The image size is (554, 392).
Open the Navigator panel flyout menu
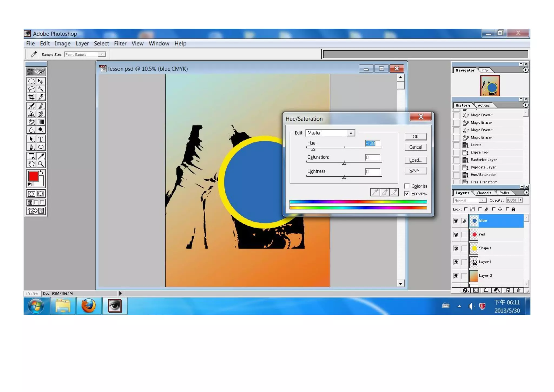(525, 70)
